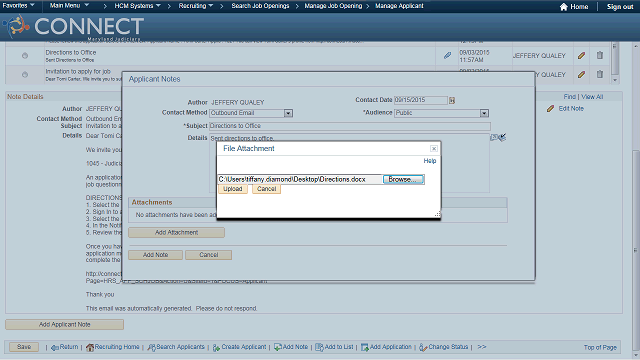Click the Edit Note pencil icon
Viewport: 640px width, 360px height.
click(x=550, y=109)
